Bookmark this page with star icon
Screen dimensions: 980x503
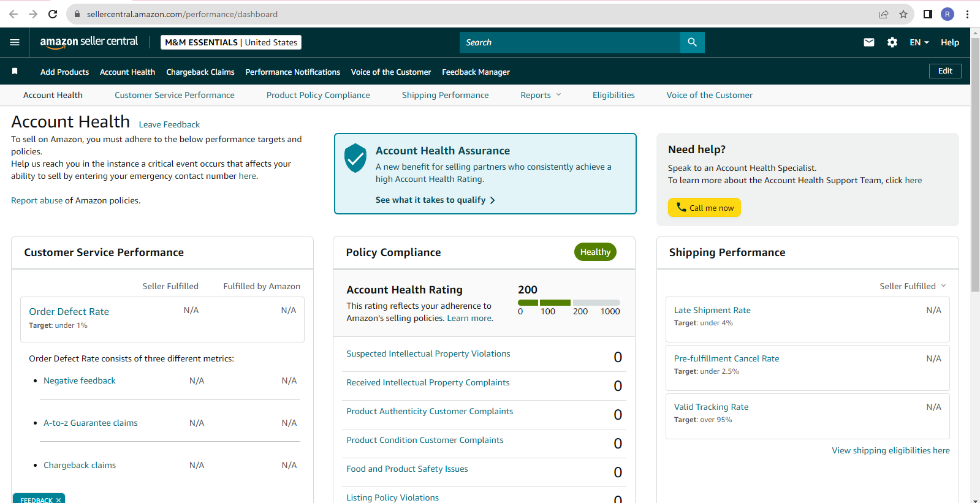[903, 14]
